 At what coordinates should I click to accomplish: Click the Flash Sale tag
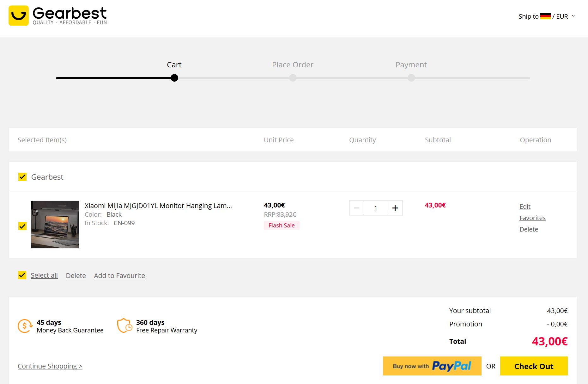tap(282, 225)
